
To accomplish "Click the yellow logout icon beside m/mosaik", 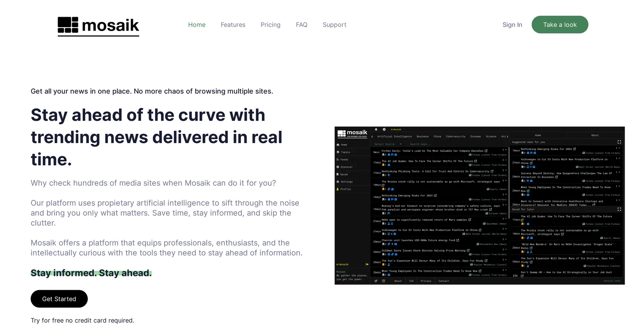I will coord(367,264).
